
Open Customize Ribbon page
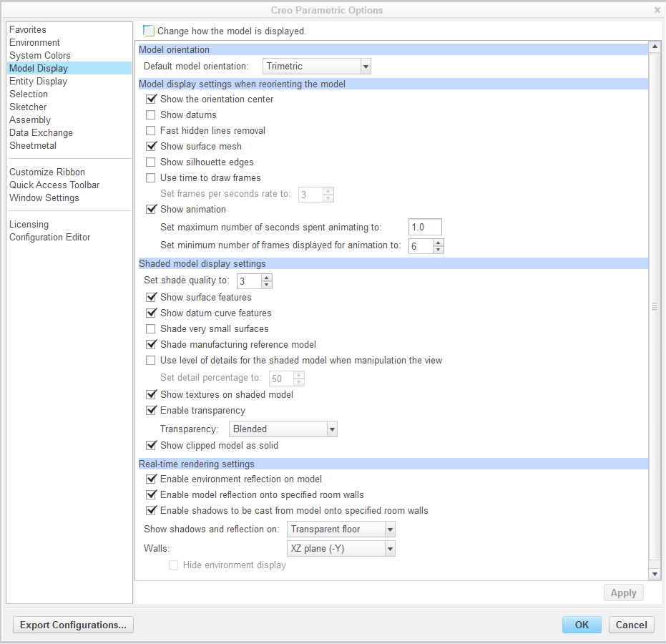(x=47, y=172)
